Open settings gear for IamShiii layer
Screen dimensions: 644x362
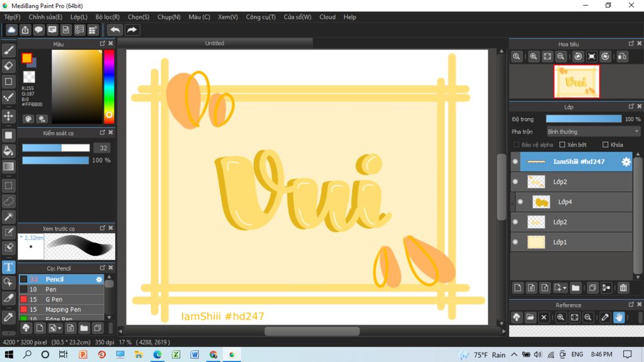(626, 162)
